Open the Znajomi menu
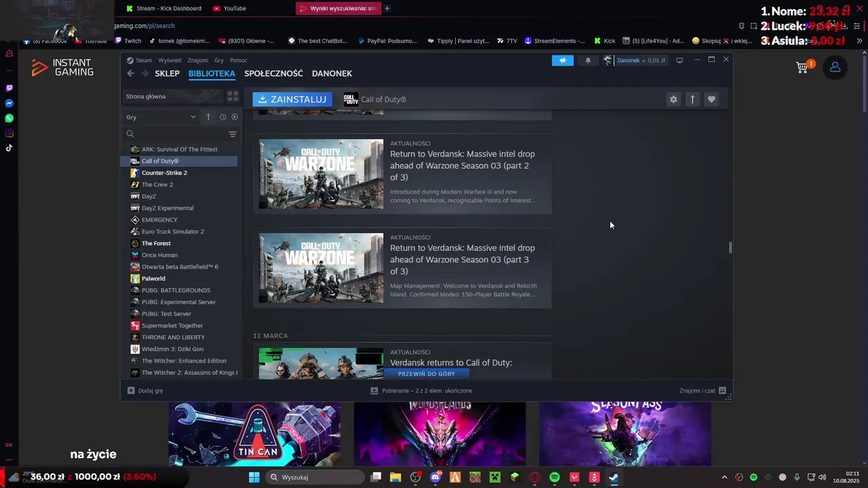868x488 pixels. (198, 60)
